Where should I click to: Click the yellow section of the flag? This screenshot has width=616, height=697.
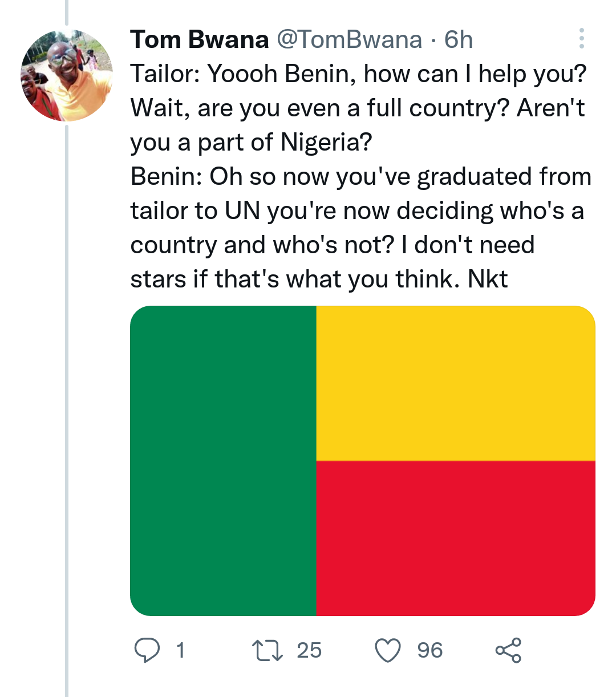pos(455,383)
